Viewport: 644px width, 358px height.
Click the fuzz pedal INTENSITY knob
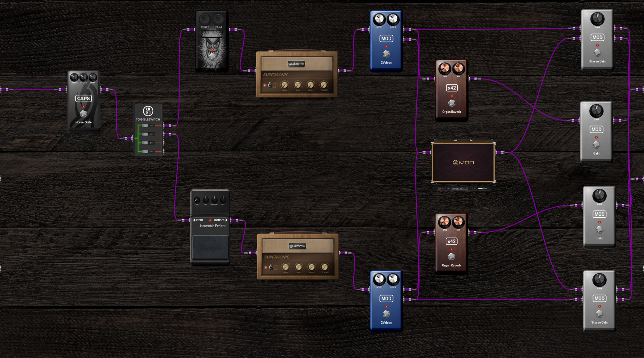pyautogui.click(x=205, y=19)
